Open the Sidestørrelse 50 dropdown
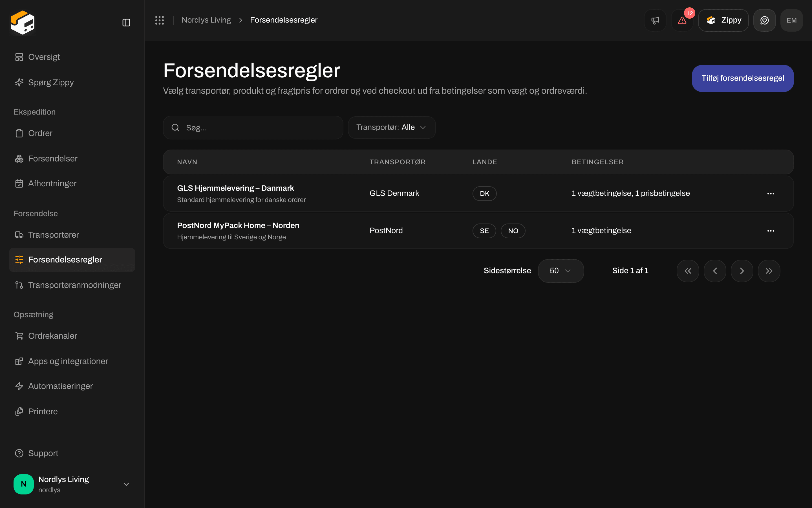Image resolution: width=812 pixels, height=508 pixels. click(x=561, y=271)
